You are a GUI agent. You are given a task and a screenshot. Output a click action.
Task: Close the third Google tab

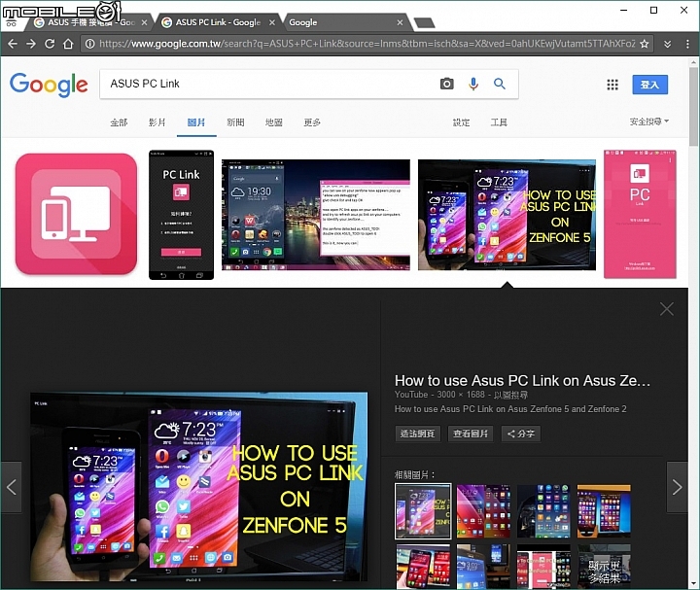[x=400, y=22]
